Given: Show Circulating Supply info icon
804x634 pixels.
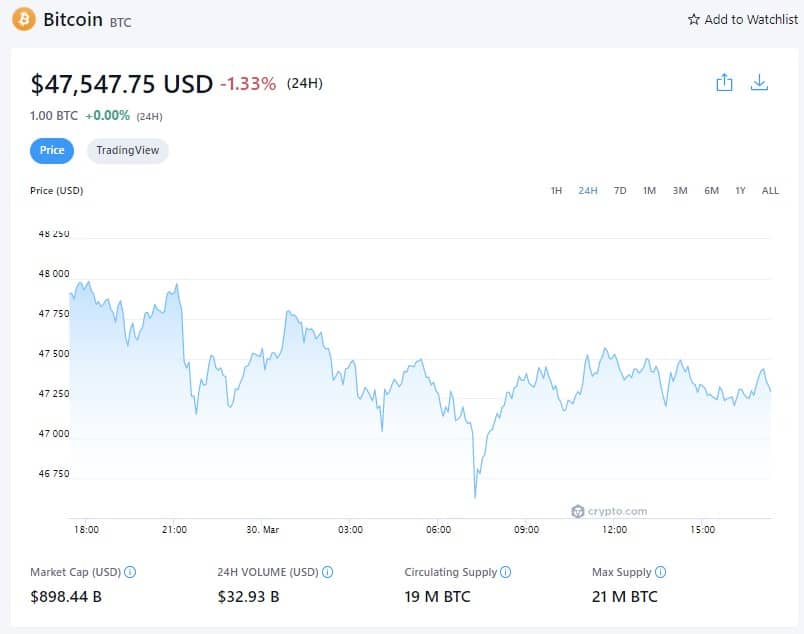Looking at the screenshot, I should click(x=505, y=573).
